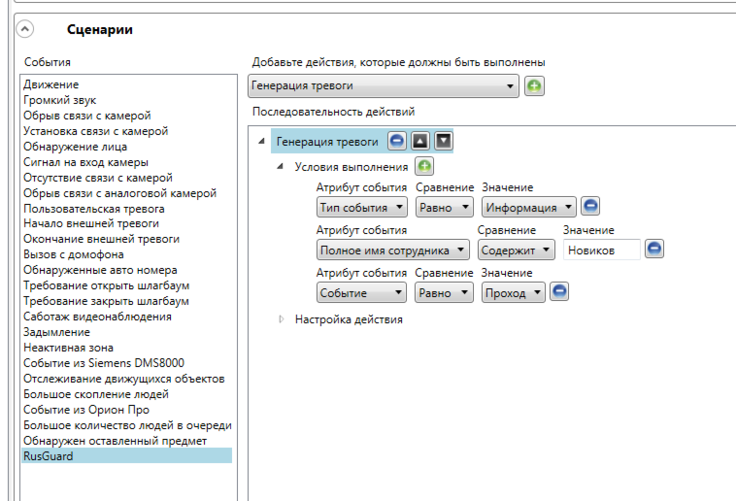Image resolution: width=736 pixels, height=501 pixels.
Task: Select Большое количество людей в очереди event
Action: pos(127,425)
